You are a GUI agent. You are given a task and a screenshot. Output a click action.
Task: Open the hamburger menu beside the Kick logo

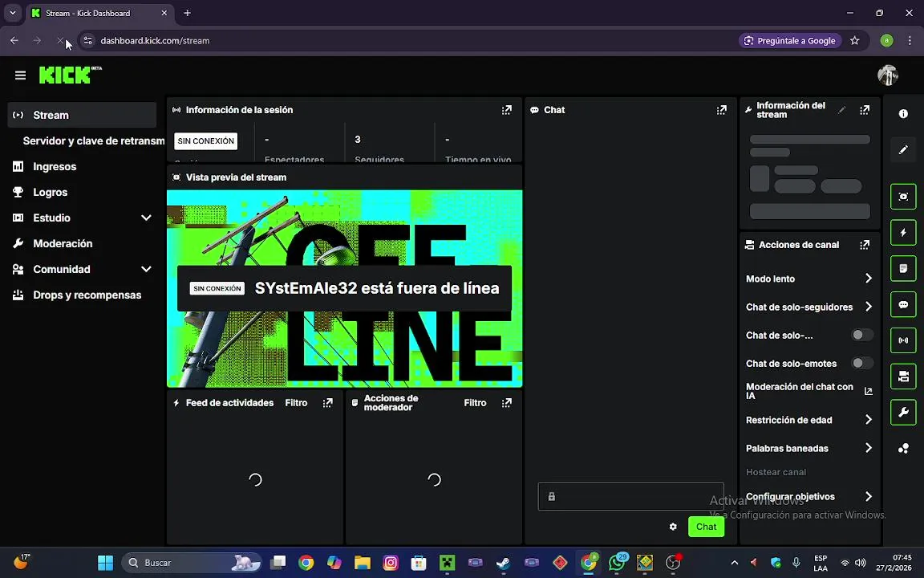coord(20,75)
